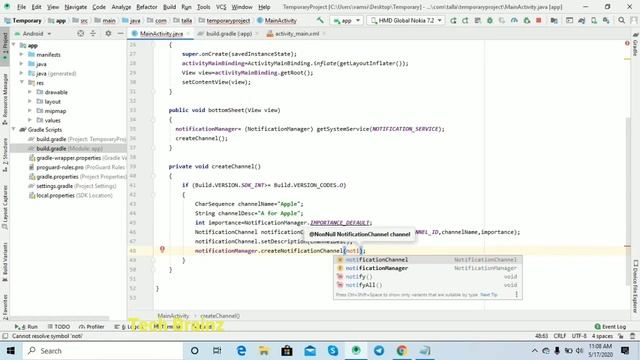
Task: Expand the values folder
Action: click(30, 120)
